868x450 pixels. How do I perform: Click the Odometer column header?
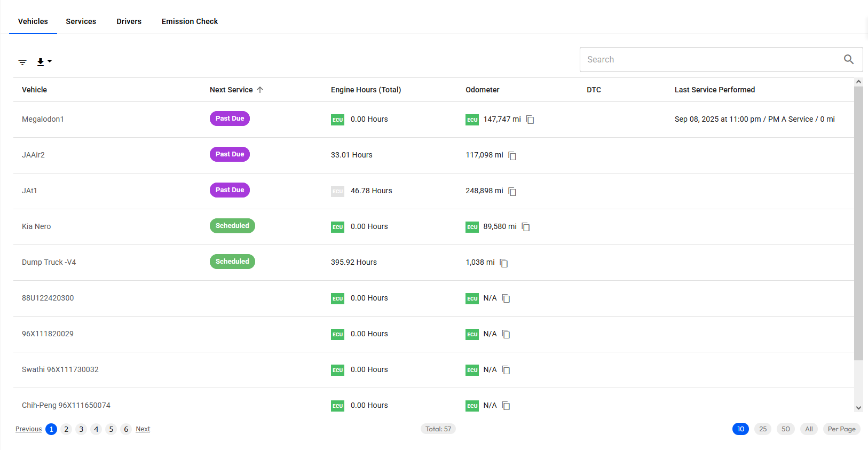click(x=483, y=90)
